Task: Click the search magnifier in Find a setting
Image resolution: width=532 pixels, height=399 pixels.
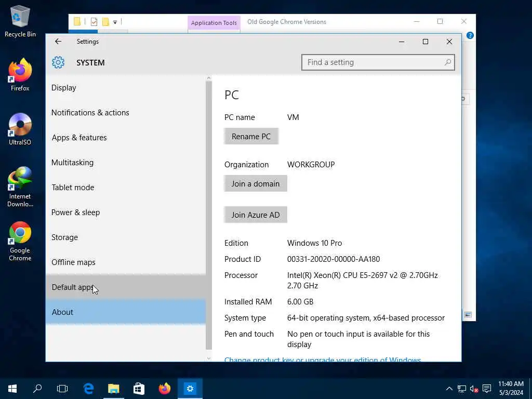Action: coord(448,62)
